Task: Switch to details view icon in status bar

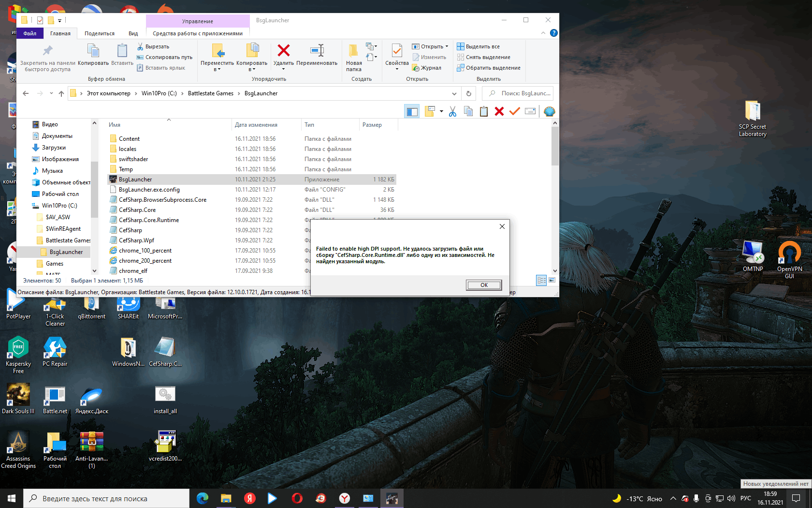Action: (541, 280)
